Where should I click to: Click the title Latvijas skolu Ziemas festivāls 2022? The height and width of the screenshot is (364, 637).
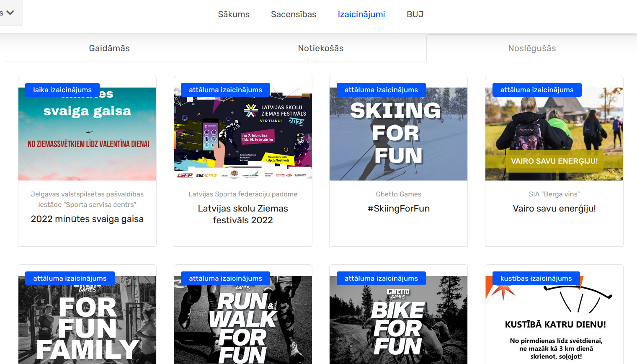click(243, 214)
